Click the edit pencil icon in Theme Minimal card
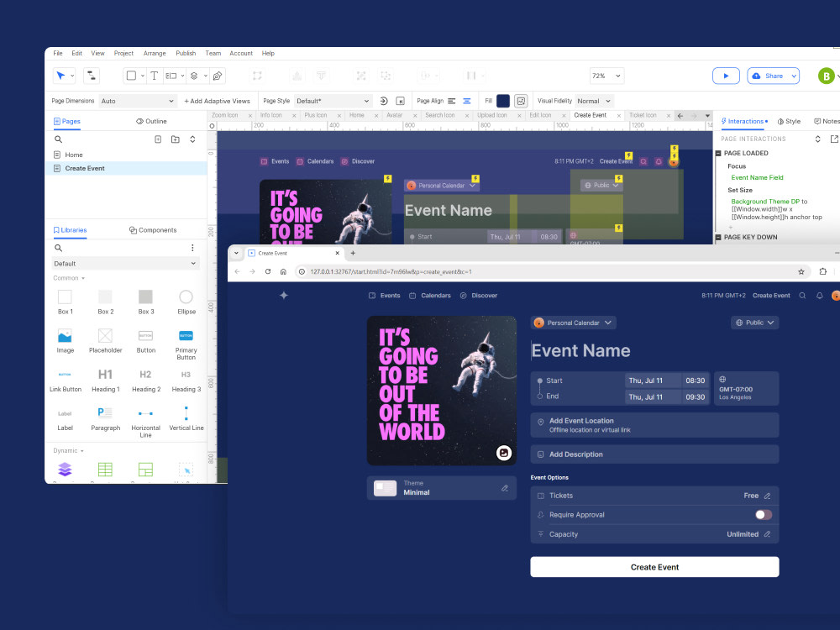840x630 pixels. tap(505, 488)
